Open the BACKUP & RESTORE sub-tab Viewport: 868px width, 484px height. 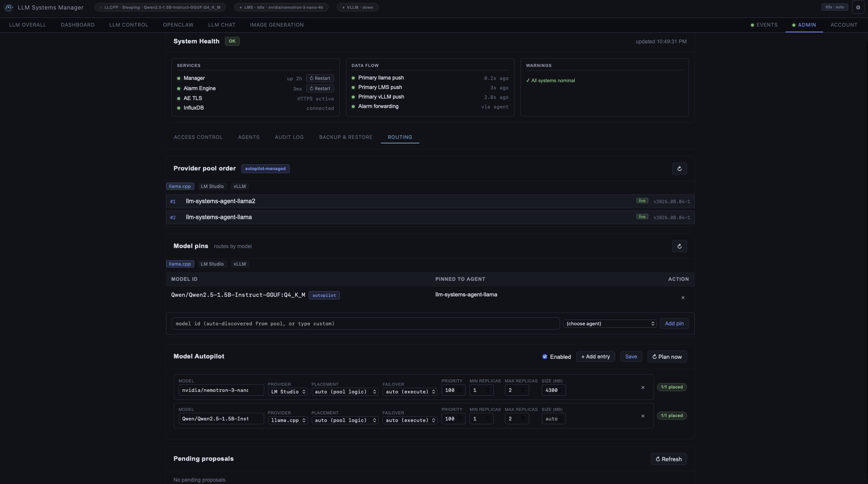[346, 137]
